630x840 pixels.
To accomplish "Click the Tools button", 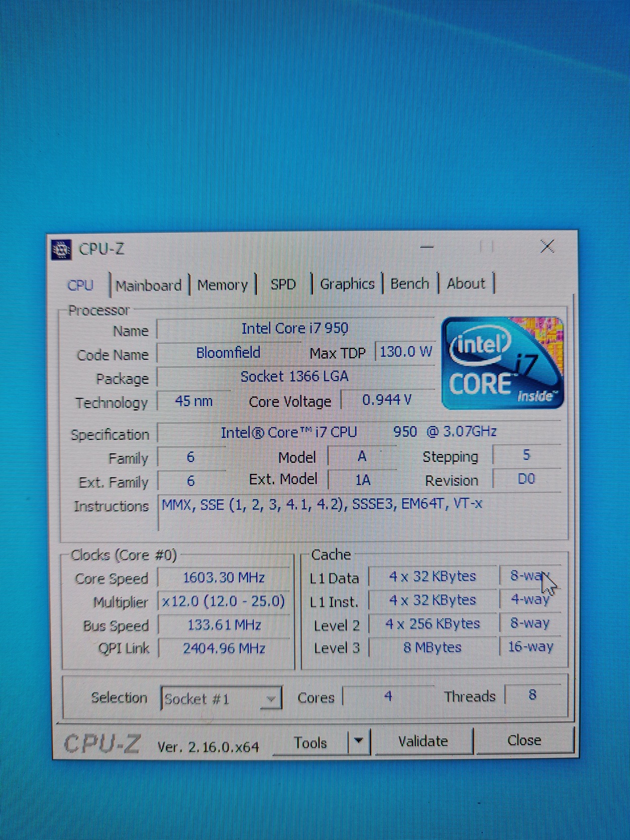I will pos(310,743).
